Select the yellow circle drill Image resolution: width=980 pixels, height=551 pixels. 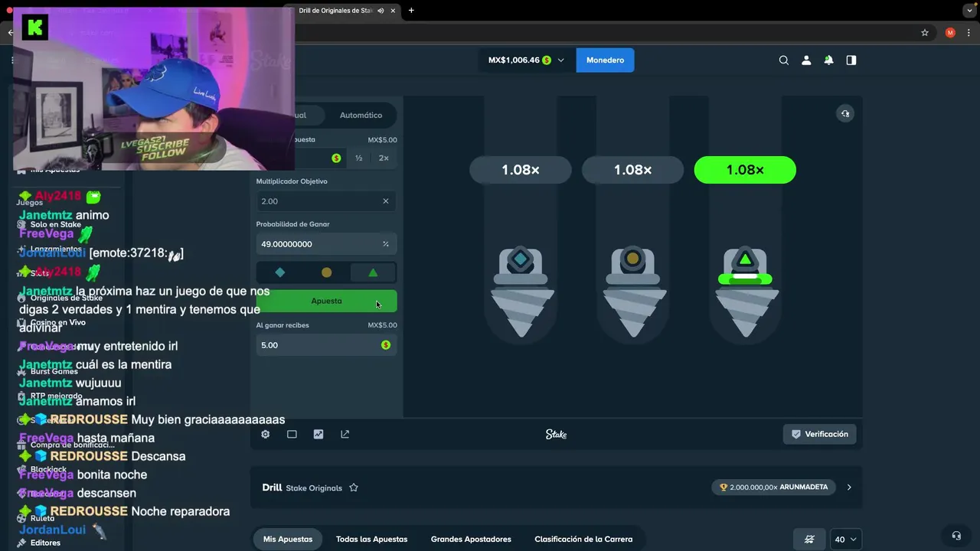point(327,272)
